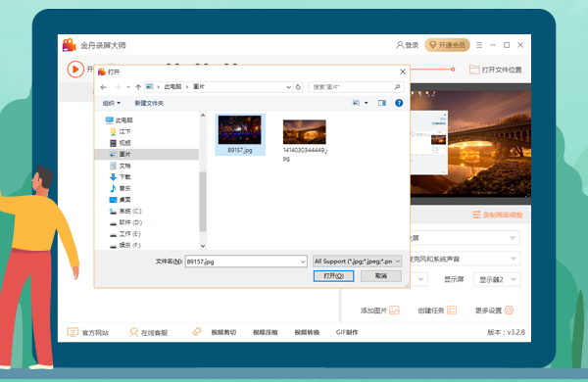Screen dimensions: 588x382
Task: Expand the 麦克风和系统声音 audio dropdown
Action: (x=514, y=259)
